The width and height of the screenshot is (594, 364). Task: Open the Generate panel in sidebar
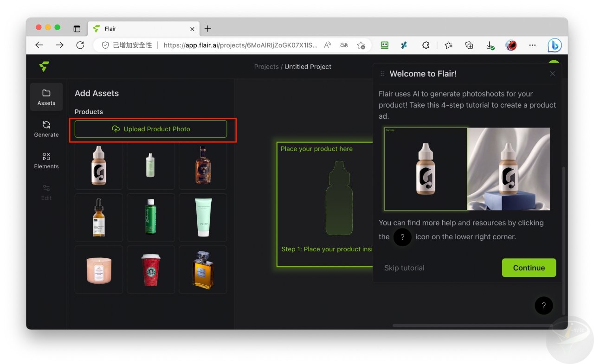coord(46,128)
